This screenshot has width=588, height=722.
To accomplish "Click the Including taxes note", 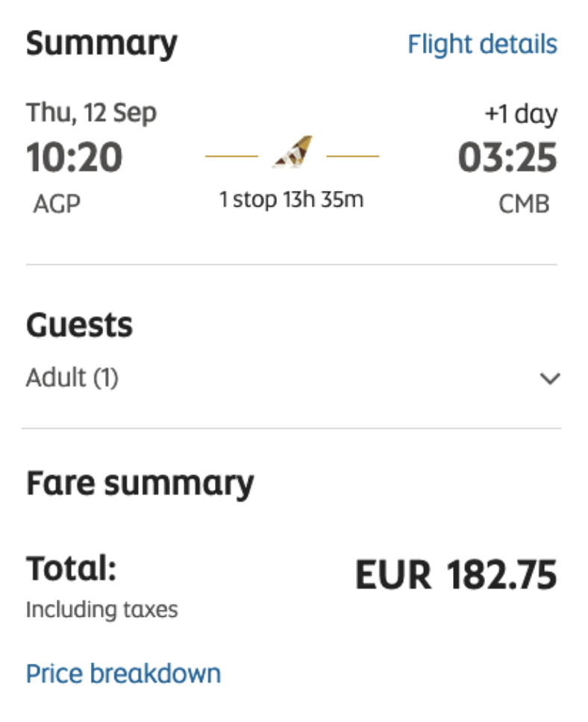I will pos(101,609).
